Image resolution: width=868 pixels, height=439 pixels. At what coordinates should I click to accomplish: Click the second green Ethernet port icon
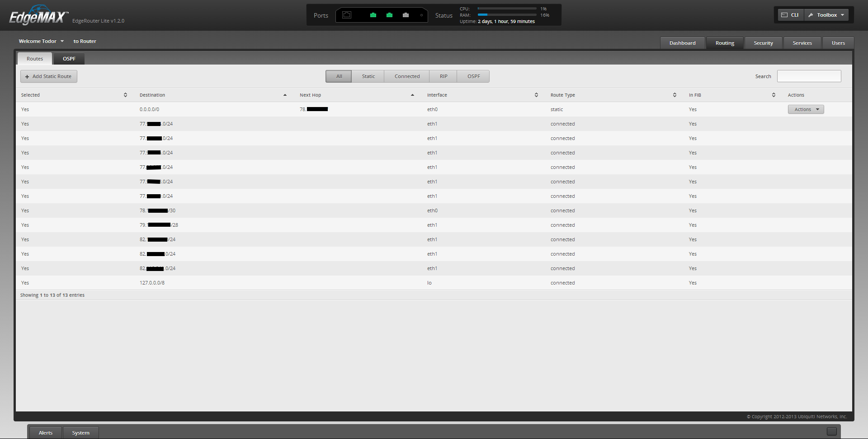point(389,15)
